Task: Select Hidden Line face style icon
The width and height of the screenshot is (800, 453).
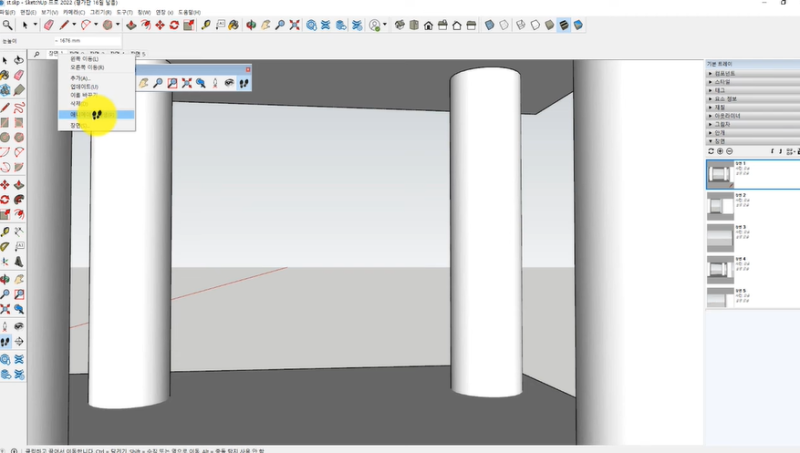Action: coord(535,25)
